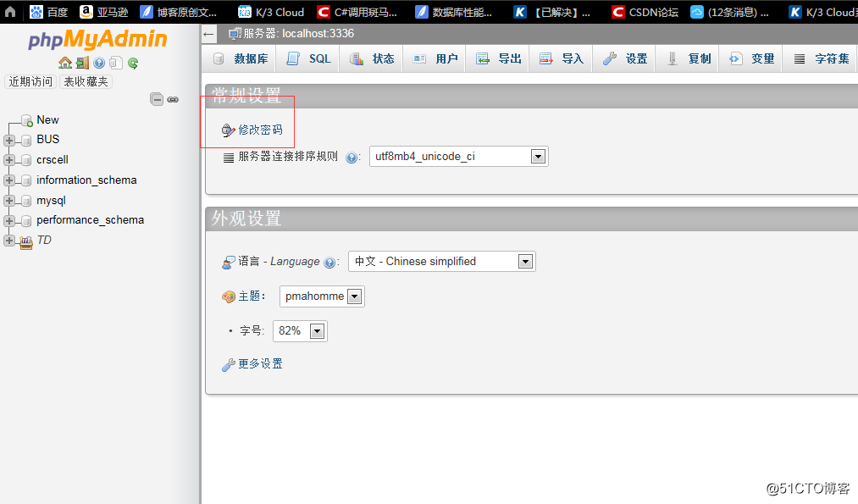Screen dimensions: 858x504
Task: Expand the mysql database node
Action: (8, 200)
